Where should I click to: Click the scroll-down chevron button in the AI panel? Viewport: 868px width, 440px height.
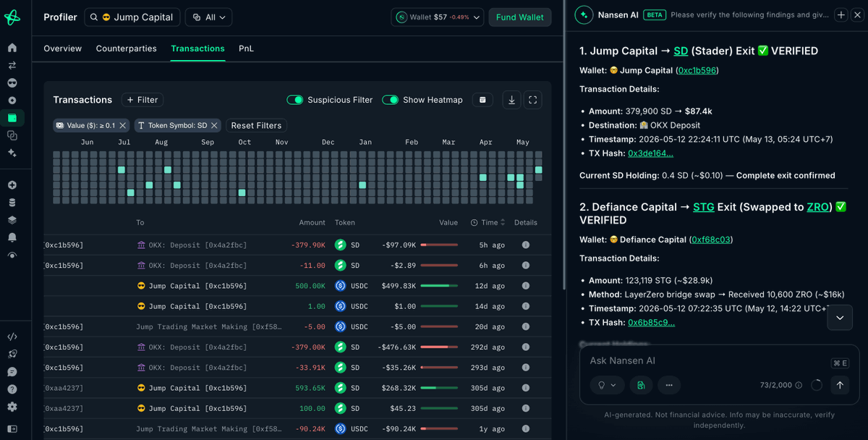[x=840, y=318]
